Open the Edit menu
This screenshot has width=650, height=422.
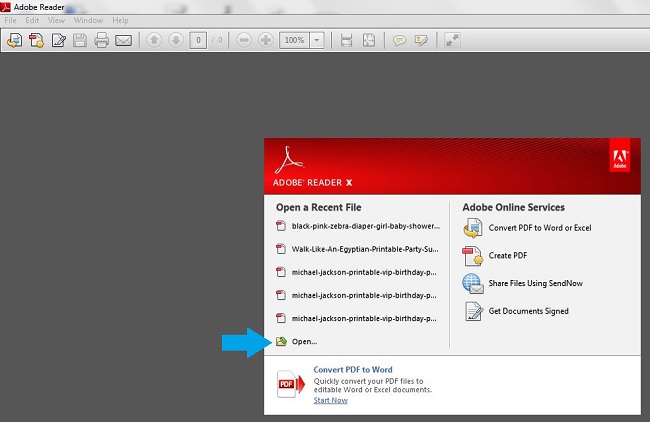(32, 20)
